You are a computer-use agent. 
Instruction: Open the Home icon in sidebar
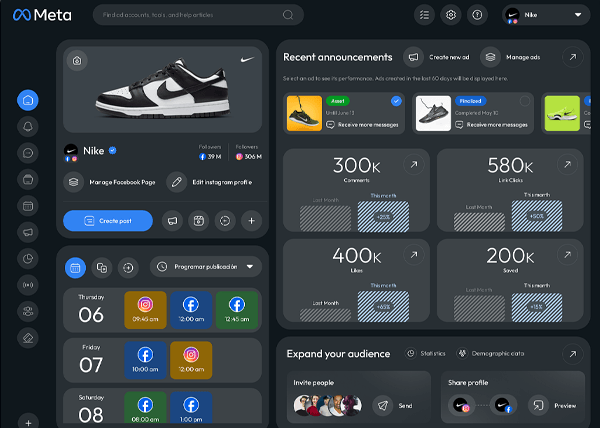point(28,100)
